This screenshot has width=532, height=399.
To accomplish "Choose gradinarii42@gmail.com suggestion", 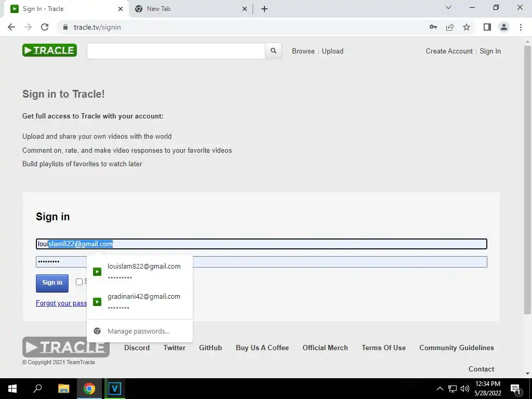I will click(140, 301).
